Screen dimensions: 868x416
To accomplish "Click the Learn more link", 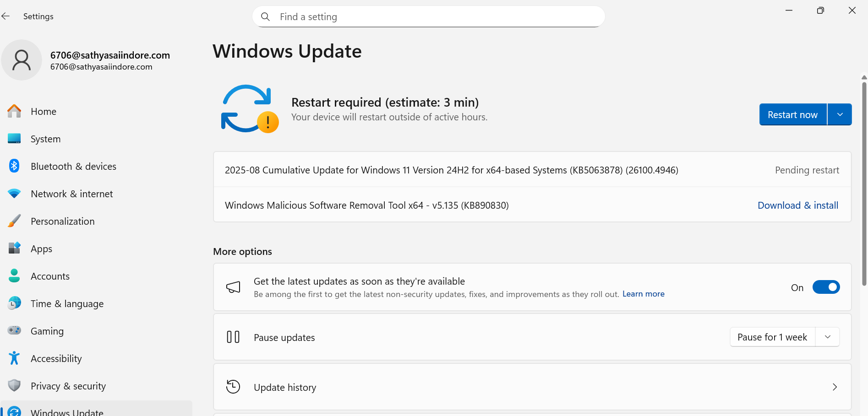I will pos(643,294).
